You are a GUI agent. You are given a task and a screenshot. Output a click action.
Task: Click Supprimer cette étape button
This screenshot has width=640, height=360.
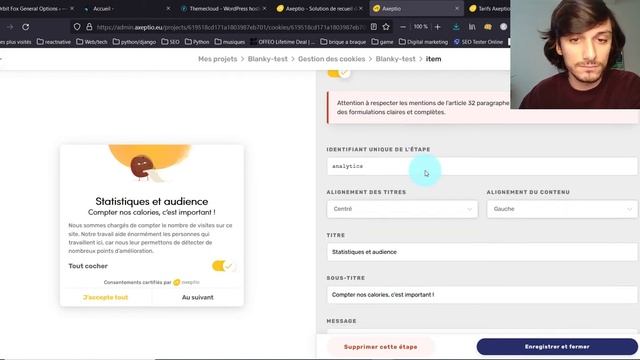coord(380,347)
